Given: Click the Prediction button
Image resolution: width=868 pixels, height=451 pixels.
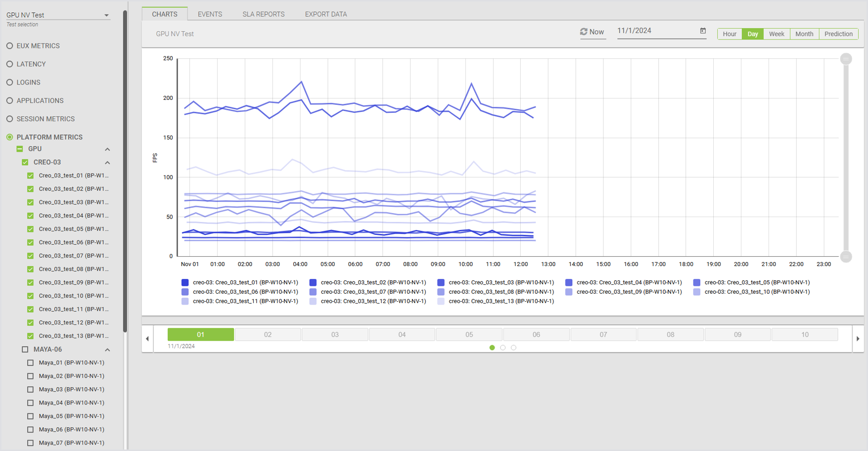Looking at the screenshot, I should pyautogui.click(x=838, y=34).
